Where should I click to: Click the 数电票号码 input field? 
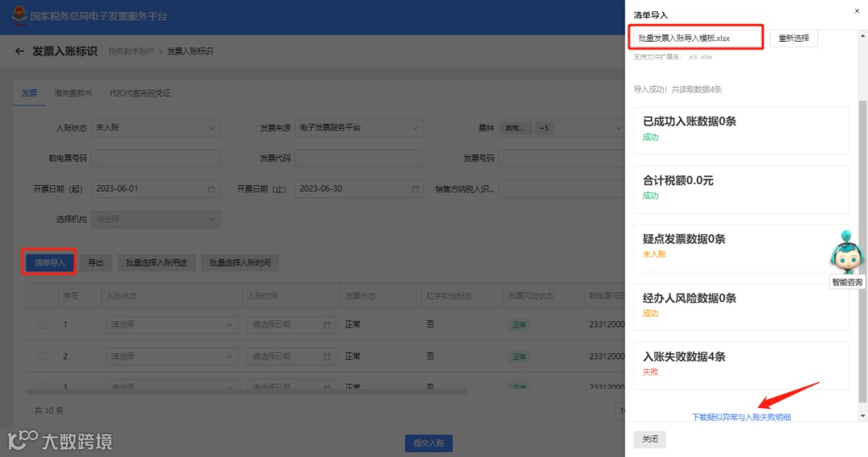pyautogui.click(x=156, y=159)
